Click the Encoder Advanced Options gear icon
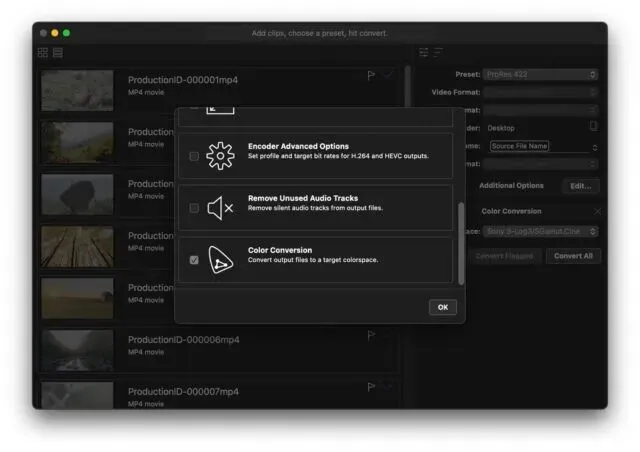The height and width of the screenshot is (452, 640). tap(220, 156)
